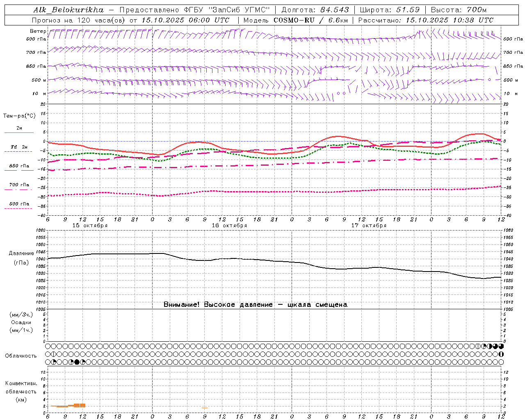Screen dimensions: 525x420
Task: Click the 15 октября date label
Action: (x=90, y=226)
